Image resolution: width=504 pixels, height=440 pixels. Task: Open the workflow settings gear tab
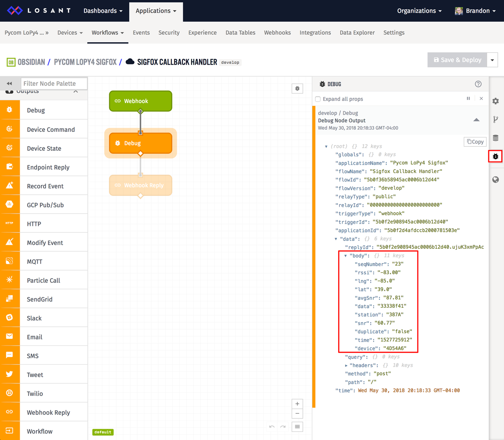tap(496, 101)
